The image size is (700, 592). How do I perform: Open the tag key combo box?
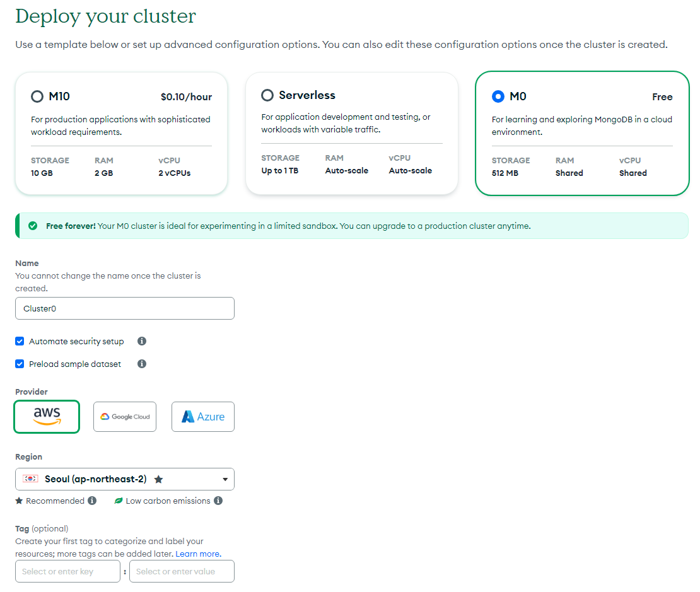point(67,572)
